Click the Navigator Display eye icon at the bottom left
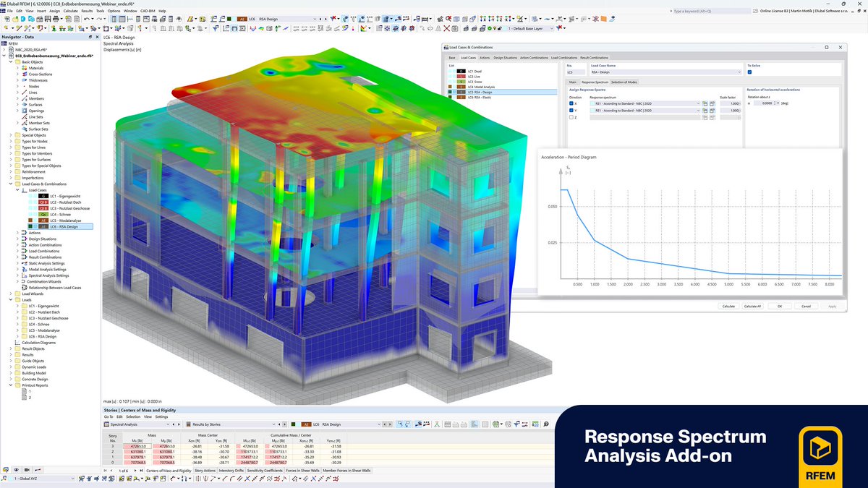868x488 pixels. (x=17, y=470)
